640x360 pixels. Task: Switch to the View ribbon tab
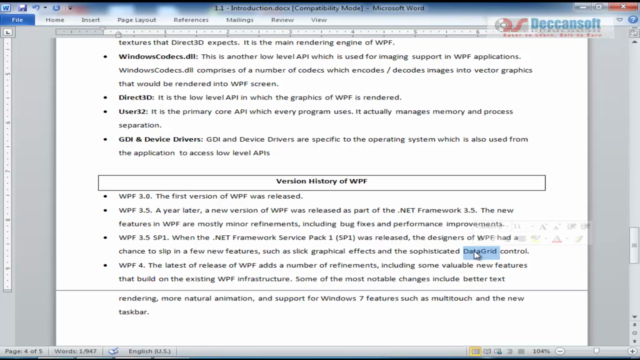(x=319, y=20)
